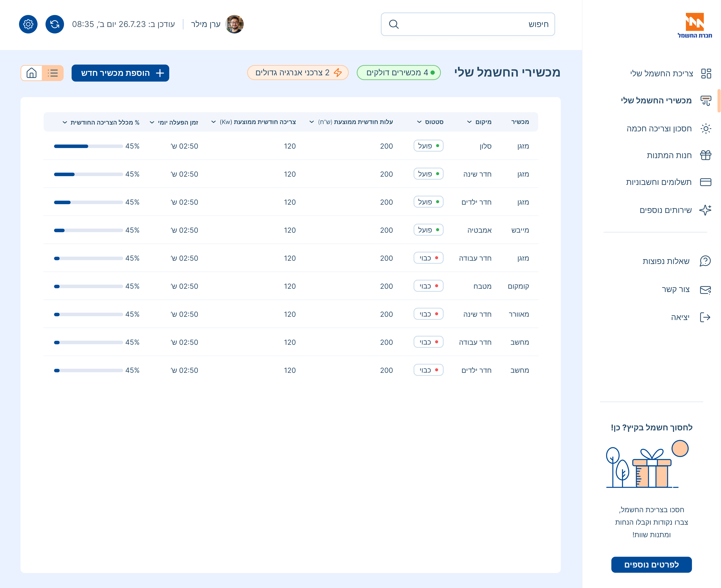Open צריכת החשמל שלי menu item
Viewport: 721px width, 588px height.
[661, 74]
